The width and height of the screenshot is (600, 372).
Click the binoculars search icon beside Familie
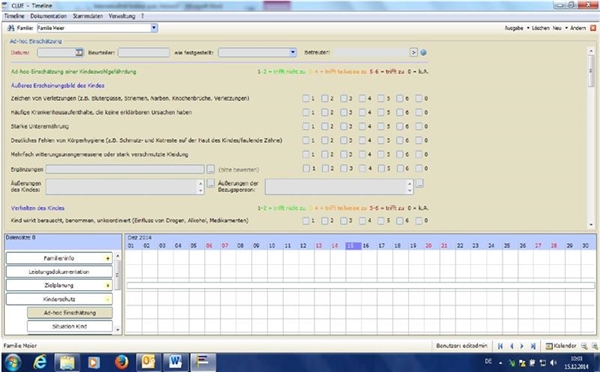pos(11,28)
